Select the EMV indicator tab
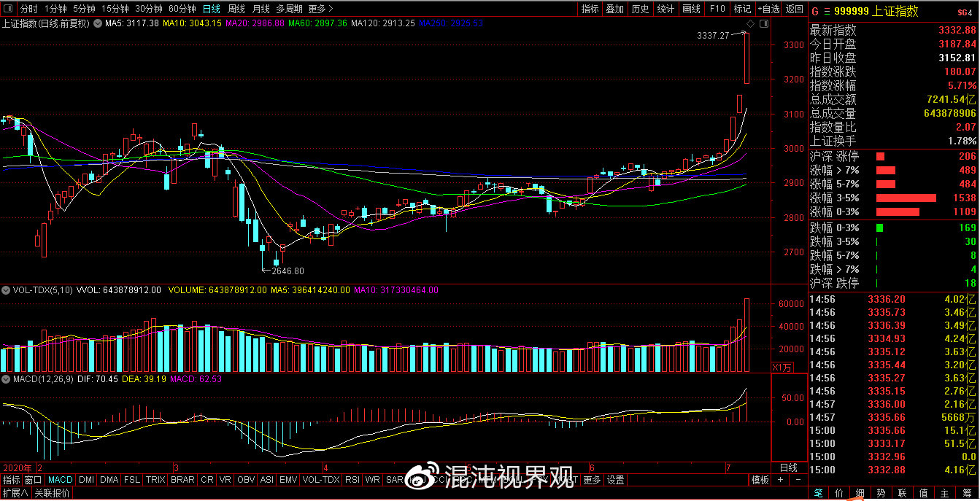This screenshot has width=980, height=501. pos(288,480)
